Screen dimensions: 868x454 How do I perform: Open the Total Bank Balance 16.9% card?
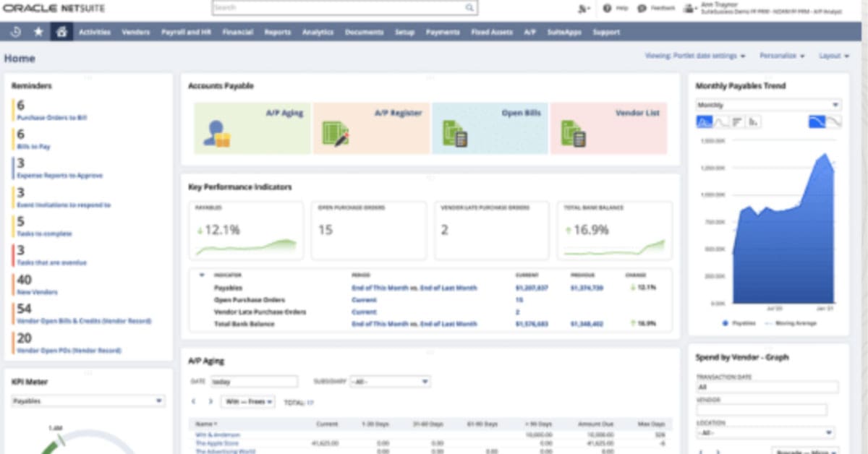coord(614,230)
